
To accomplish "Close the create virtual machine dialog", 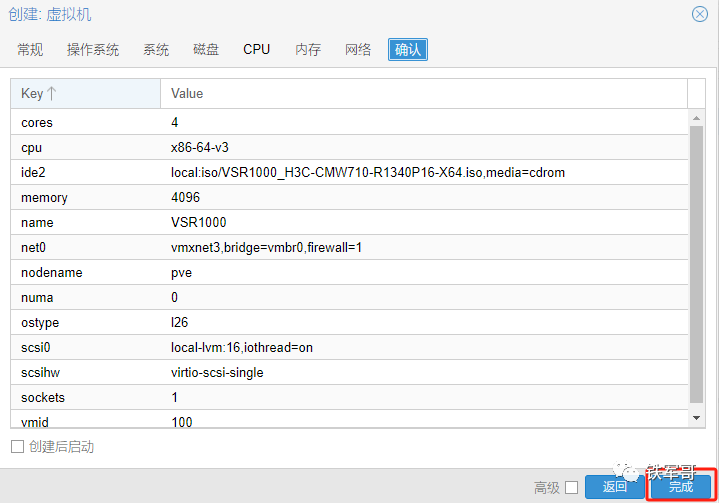I will pyautogui.click(x=699, y=14).
